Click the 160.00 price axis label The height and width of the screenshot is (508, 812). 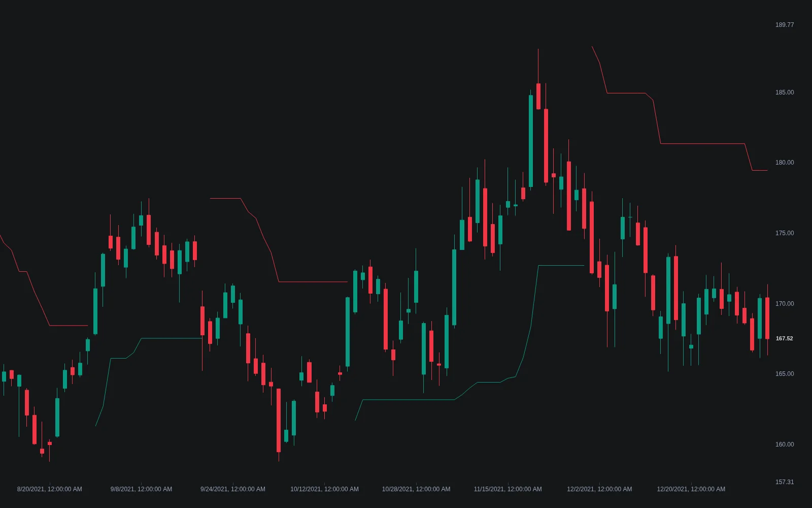pos(785,444)
